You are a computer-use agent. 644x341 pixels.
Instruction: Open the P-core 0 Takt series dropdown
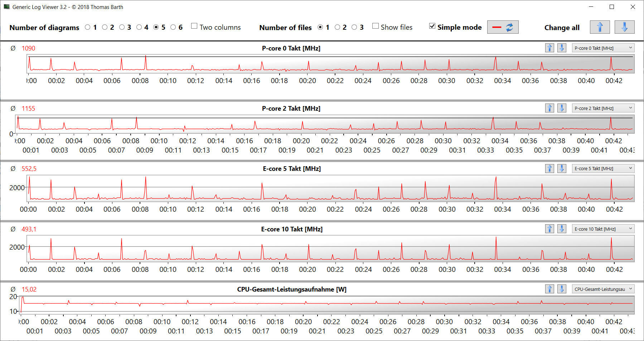(x=603, y=48)
